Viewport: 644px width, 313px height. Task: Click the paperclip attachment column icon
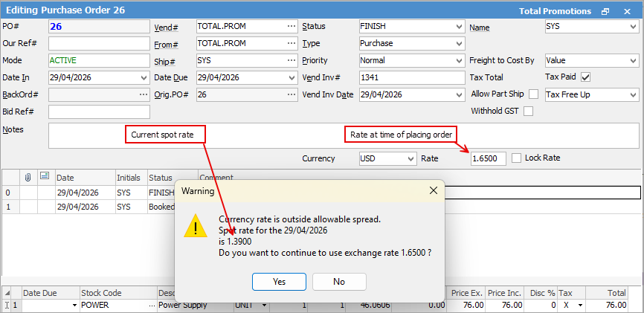point(28,178)
